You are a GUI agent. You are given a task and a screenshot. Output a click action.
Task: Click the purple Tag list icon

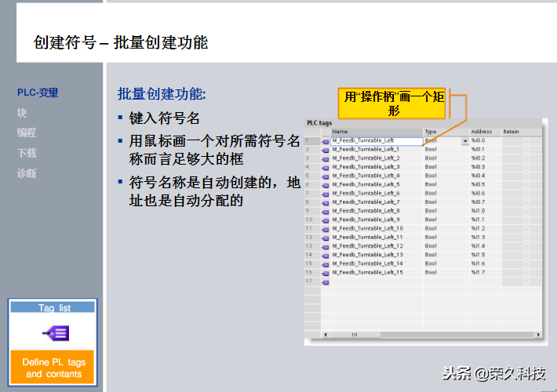tap(56, 333)
